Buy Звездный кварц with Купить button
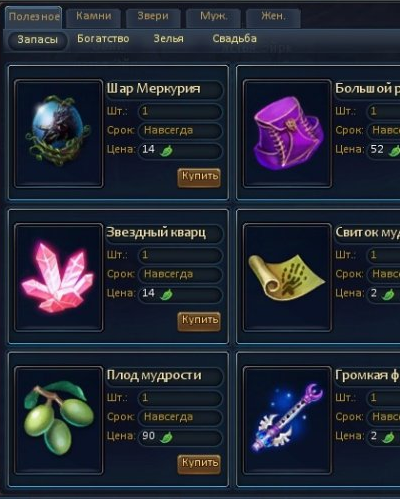This screenshot has height=499, width=400. [199, 321]
